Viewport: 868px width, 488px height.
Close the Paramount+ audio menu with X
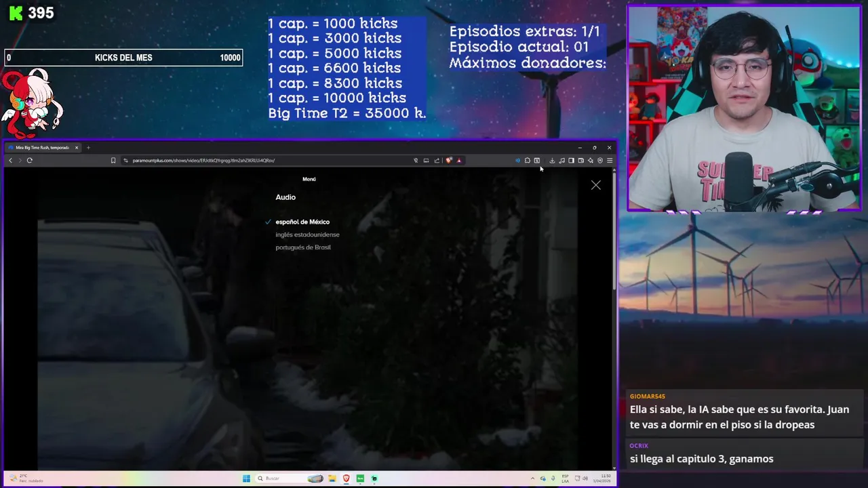pos(595,185)
